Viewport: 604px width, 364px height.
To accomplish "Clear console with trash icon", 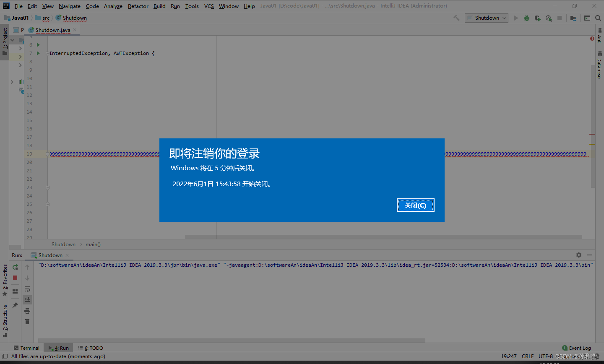I will tap(27, 322).
